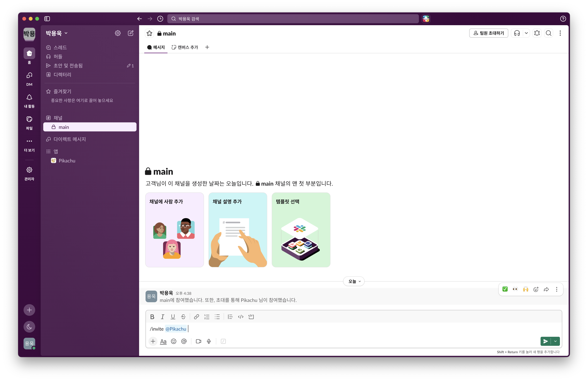The width and height of the screenshot is (588, 381).
Task: Open the Pikachu app in the sidebar
Action: coord(90,161)
